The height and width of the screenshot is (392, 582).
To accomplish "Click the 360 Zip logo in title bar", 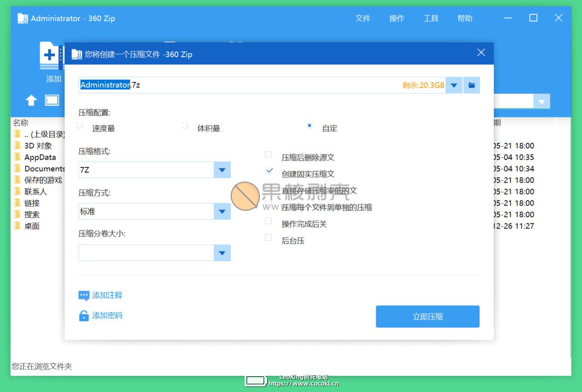I will [23, 18].
